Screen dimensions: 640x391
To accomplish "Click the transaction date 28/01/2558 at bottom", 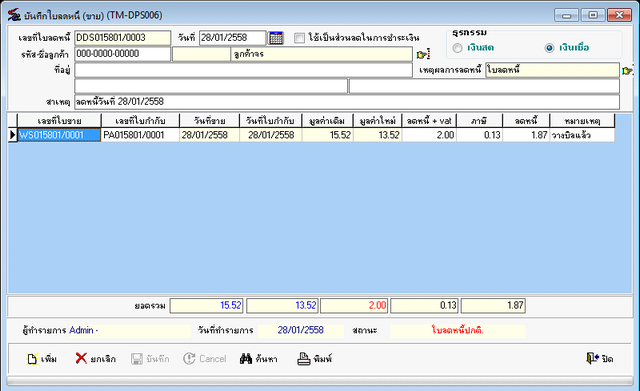I will [300, 330].
